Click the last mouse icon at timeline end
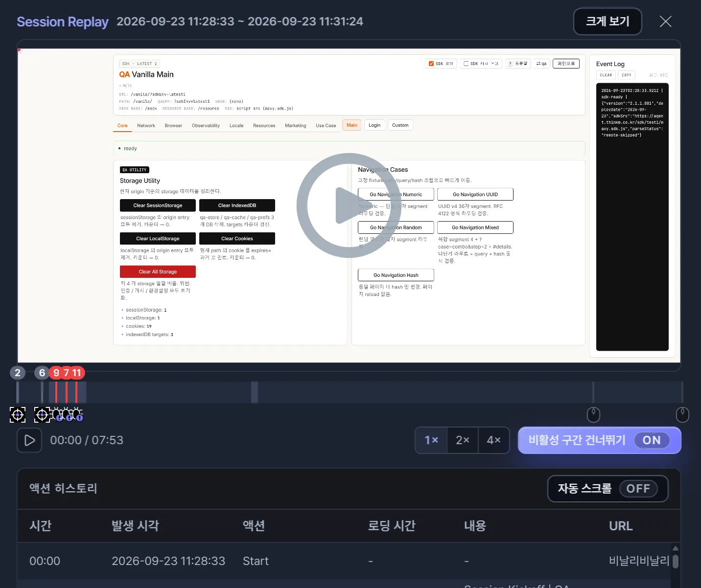This screenshot has height=588, width=701. coord(682,414)
